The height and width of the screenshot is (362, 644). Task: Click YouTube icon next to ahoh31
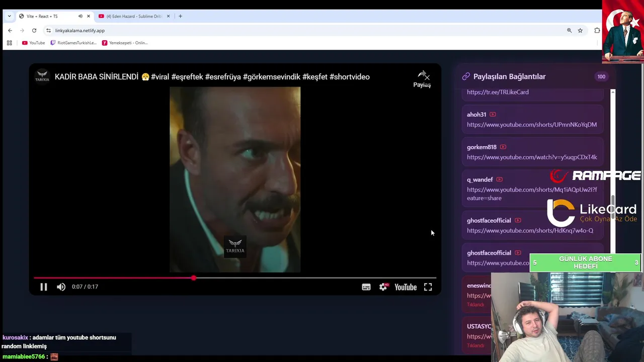click(x=493, y=115)
